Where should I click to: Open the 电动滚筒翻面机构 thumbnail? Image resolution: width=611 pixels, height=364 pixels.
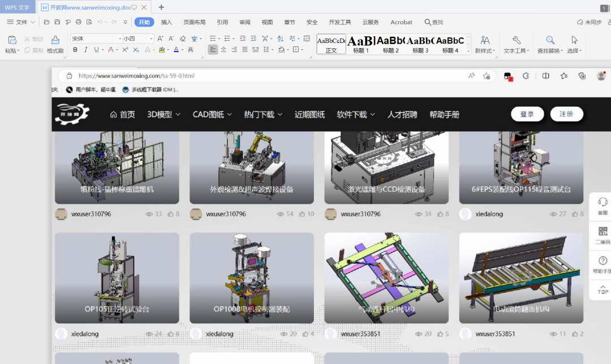[x=521, y=278]
